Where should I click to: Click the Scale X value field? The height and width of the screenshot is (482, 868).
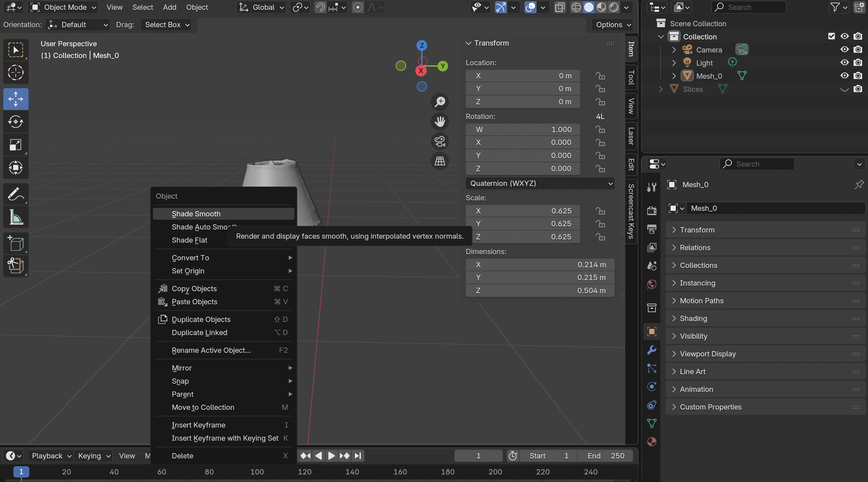click(523, 211)
